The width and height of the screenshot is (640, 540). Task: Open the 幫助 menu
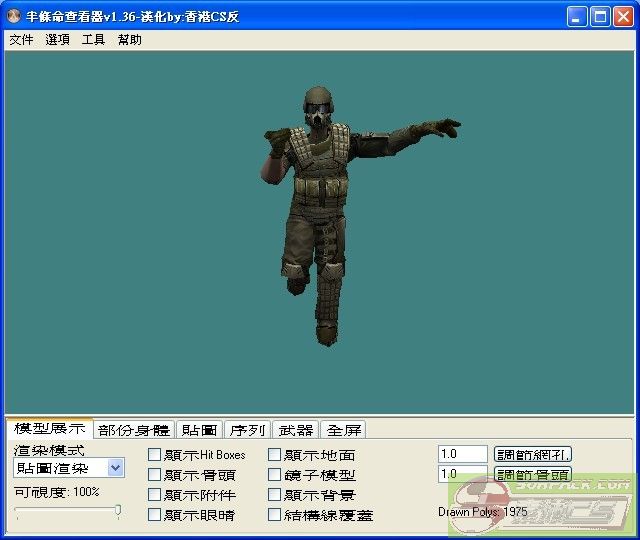[129, 40]
